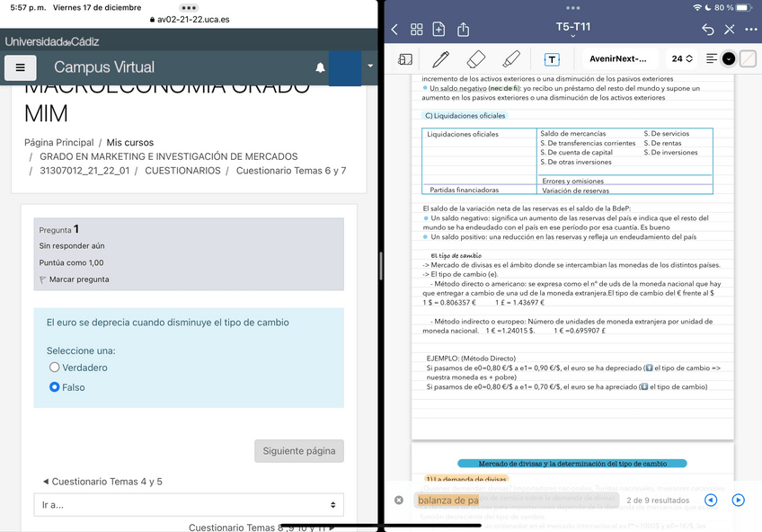The width and height of the screenshot is (762, 532).
Task: Tap the av02-21-22.uca.es address bar
Action: [x=190, y=20]
